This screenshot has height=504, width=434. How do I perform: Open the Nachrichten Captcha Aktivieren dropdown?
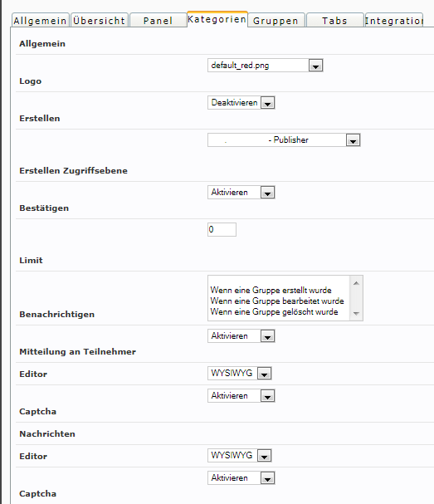241,478
